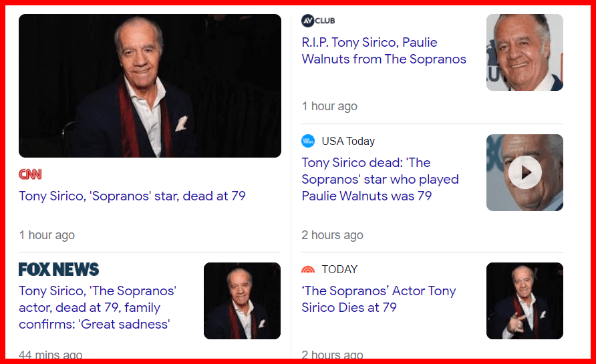Viewport: 596px width, 364px height.
Task: Open 'Tony Sirico, Sopranos star, dead at 79' headline
Action: tap(132, 196)
